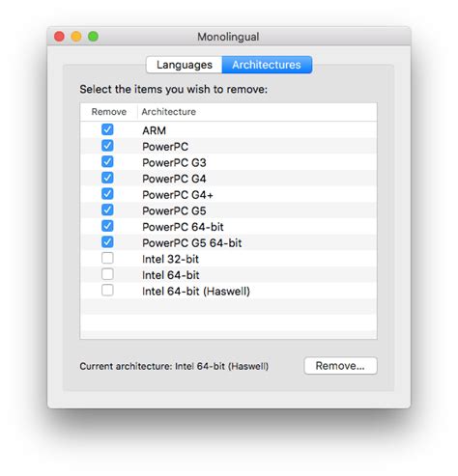Viewport: 458px width, 476px height.
Task: Click the Remove... button
Action: click(340, 366)
